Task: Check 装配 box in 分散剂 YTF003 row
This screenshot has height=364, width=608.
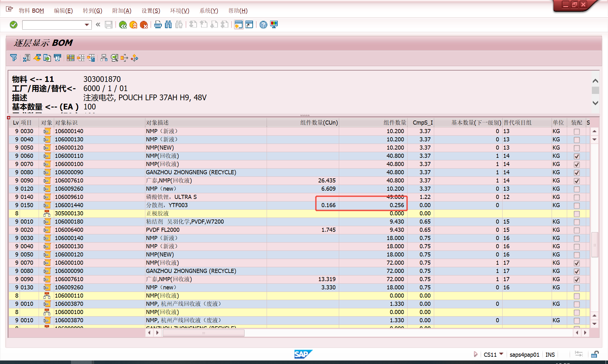Action: coord(577,206)
